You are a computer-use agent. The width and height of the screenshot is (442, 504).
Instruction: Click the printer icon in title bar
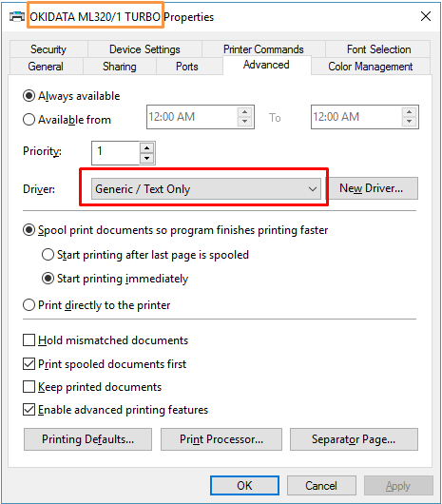tap(17, 16)
